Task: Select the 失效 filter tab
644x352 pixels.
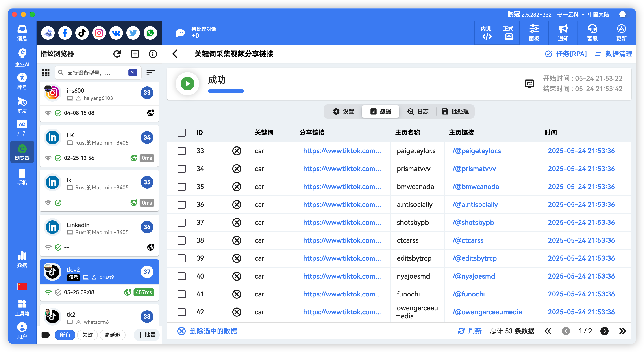Action: (x=87, y=335)
